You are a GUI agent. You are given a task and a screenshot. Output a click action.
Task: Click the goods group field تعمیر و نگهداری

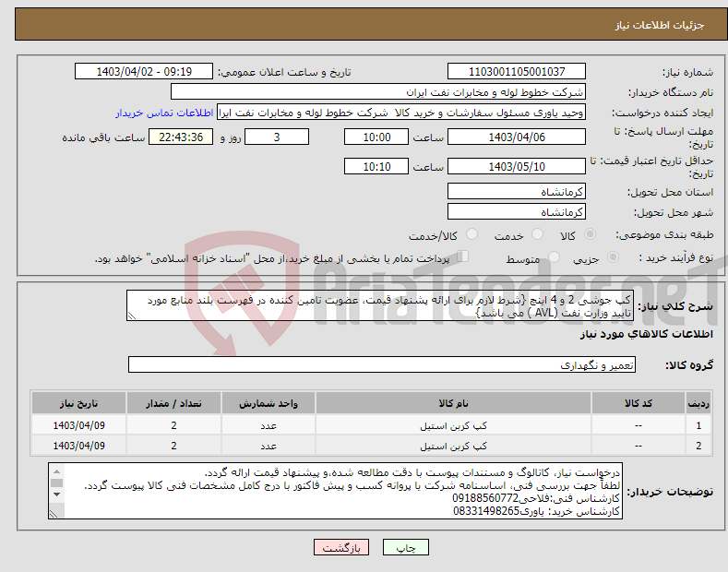382,365
